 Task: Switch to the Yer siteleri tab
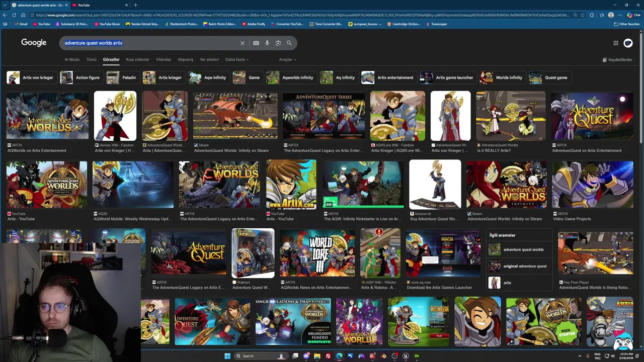pos(209,59)
